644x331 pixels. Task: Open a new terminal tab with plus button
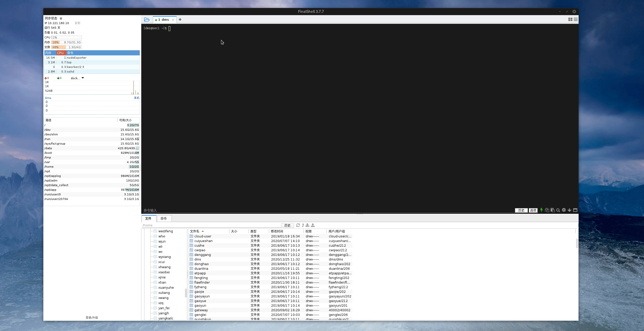click(x=180, y=19)
